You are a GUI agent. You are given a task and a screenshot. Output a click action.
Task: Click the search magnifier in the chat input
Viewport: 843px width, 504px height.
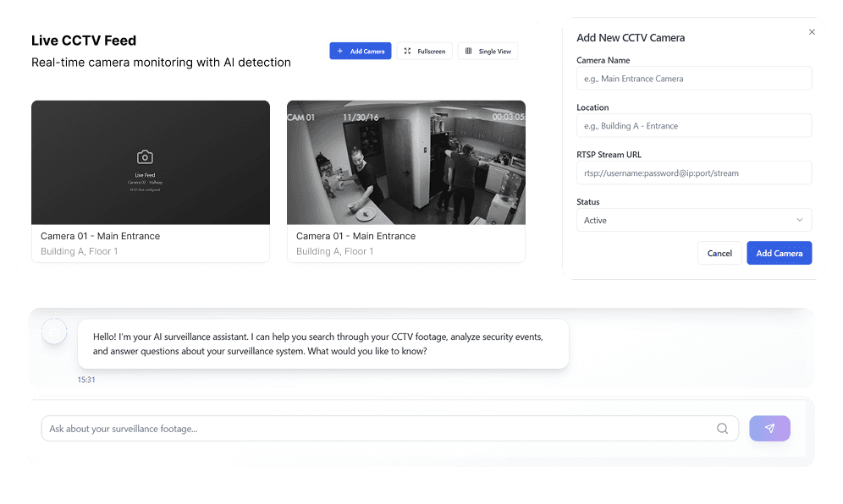click(x=722, y=429)
